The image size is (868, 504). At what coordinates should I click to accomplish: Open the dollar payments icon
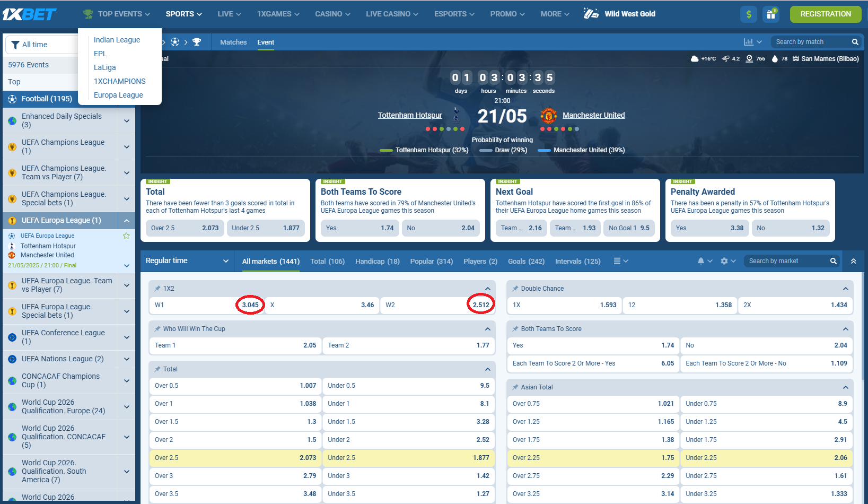tap(749, 14)
